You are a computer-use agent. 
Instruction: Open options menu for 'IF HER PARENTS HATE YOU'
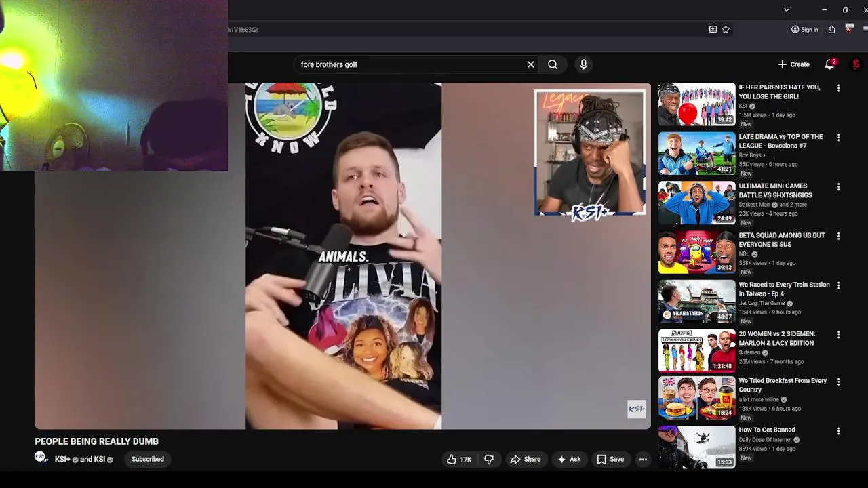coord(838,88)
